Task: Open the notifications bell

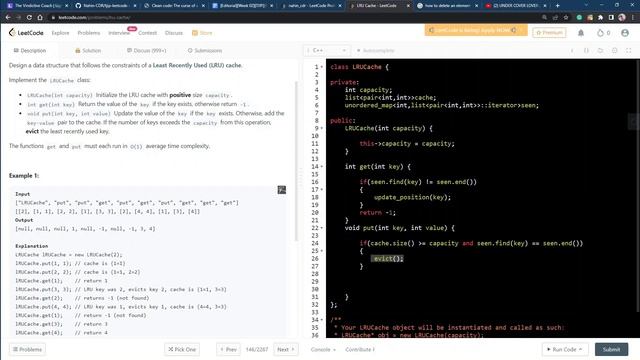Action: pos(581,33)
